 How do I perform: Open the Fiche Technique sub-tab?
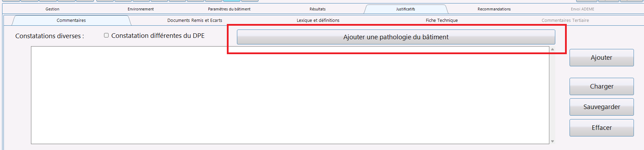pyautogui.click(x=442, y=20)
